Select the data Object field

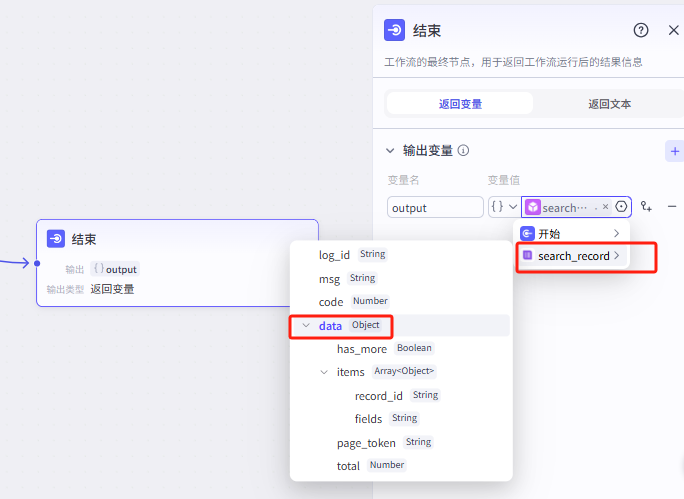click(x=400, y=325)
